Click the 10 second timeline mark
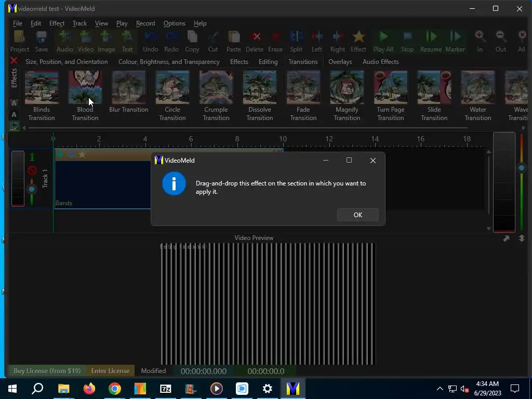The width and height of the screenshot is (532, 399). click(x=283, y=139)
